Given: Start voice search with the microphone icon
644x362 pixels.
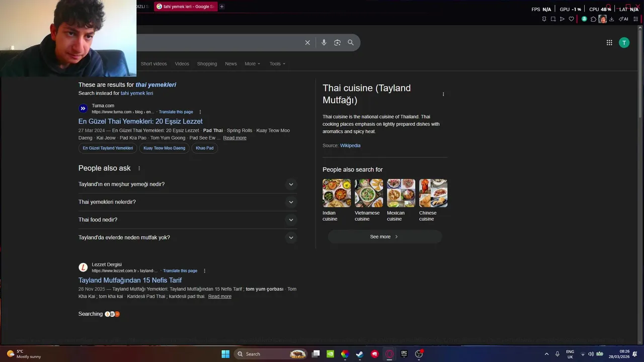Looking at the screenshot, I should pyautogui.click(x=324, y=43).
